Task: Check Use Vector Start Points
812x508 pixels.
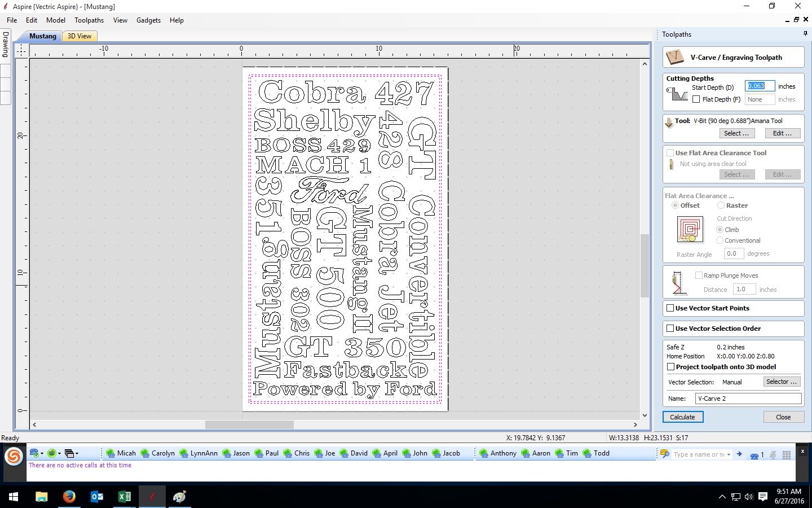Action: point(670,308)
